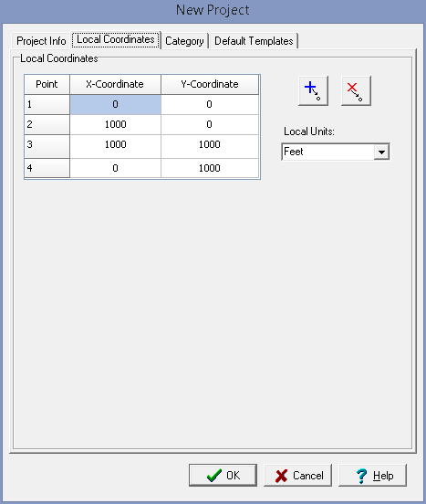426x504 pixels.
Task: Select Y-Coordinate cell of point 1
Action: click(x=209, y=104)
